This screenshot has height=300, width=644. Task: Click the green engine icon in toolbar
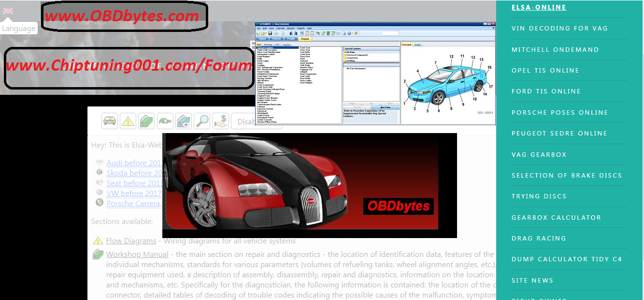click(x=165, y=121)
